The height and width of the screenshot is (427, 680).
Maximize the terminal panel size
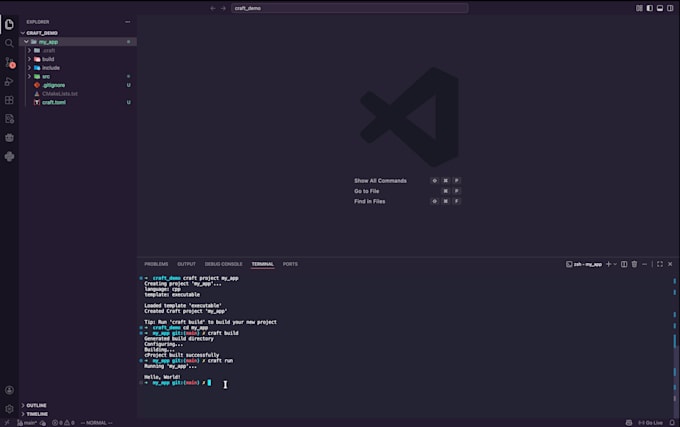(660, 264)
